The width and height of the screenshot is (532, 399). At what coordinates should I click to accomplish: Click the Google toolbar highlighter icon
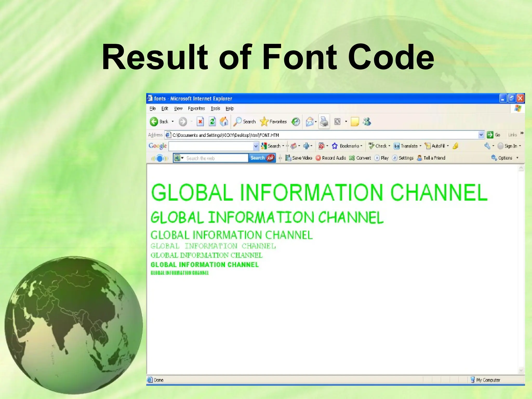(x=455, y=146)
